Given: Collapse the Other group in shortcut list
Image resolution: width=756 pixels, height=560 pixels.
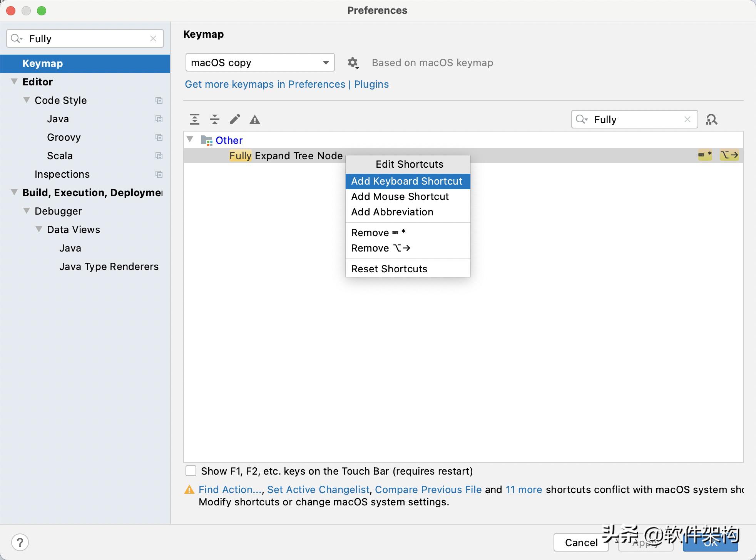Looking at the screenshot, I should [x=191, y=140].
